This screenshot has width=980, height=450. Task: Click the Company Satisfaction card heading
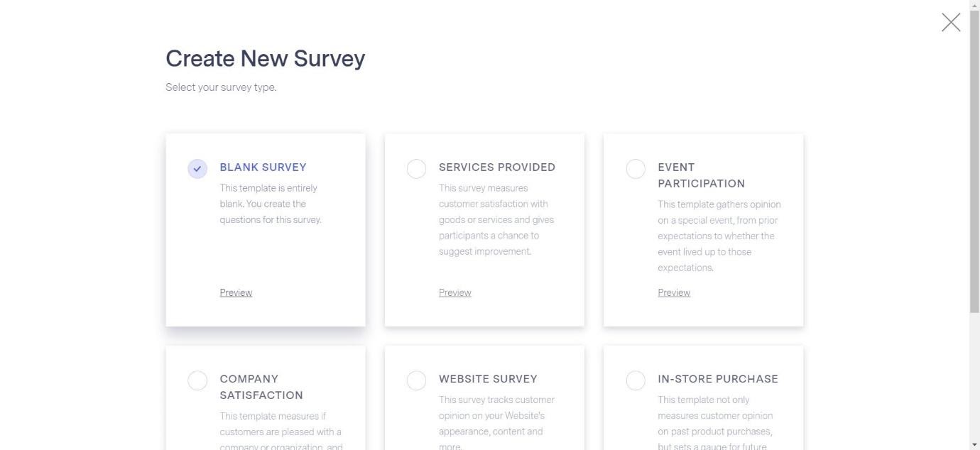click(261, 387)
